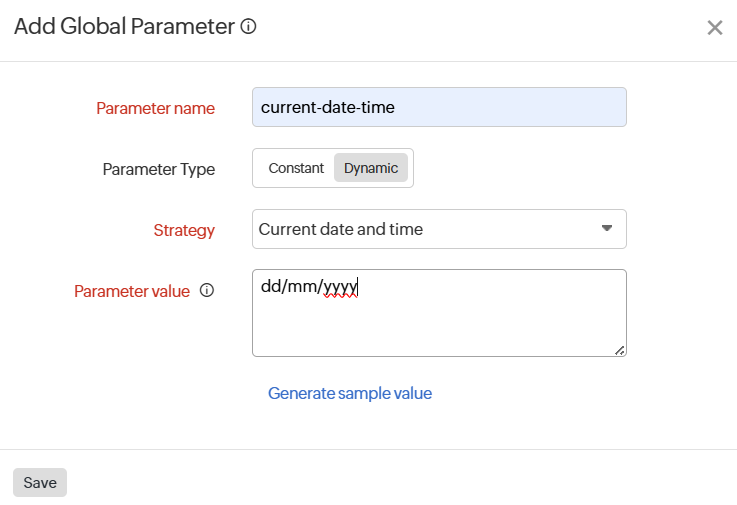Click the Parameter name label

(155, 108)
